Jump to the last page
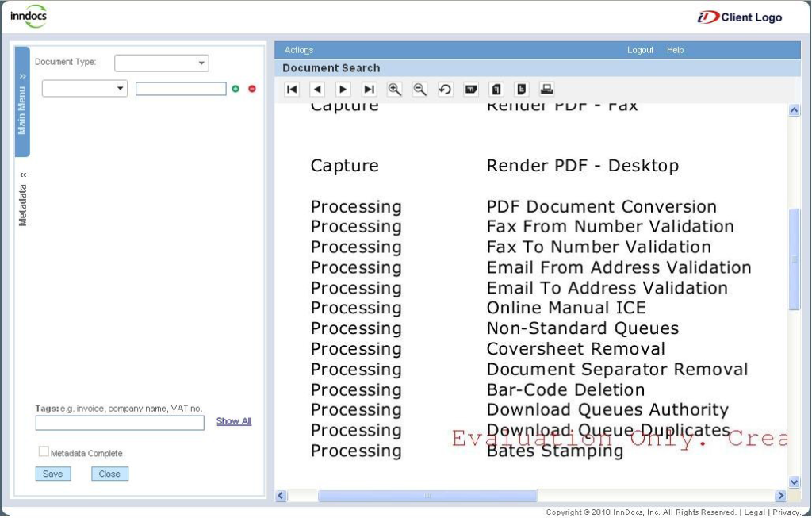812x518 pixels. pos(369,89)
